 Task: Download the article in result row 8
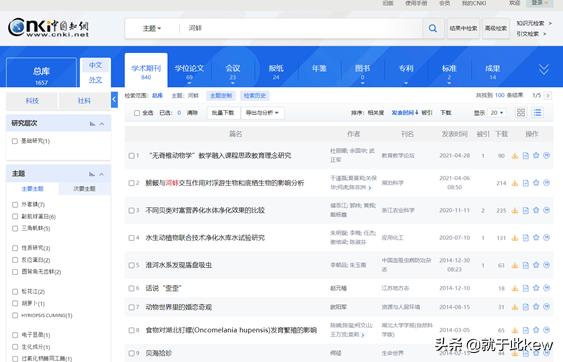tap(515, 330)
